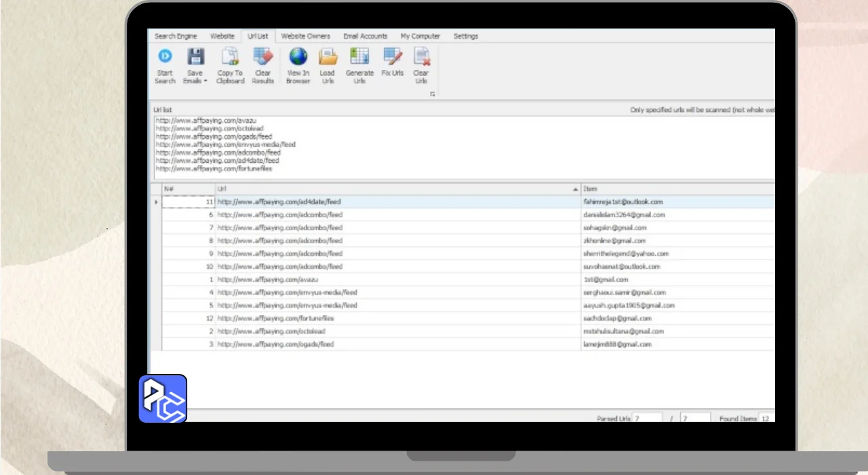Select the fahimreja1st@outlook.com email cell

pyautogui.click(x=678, y=202)
